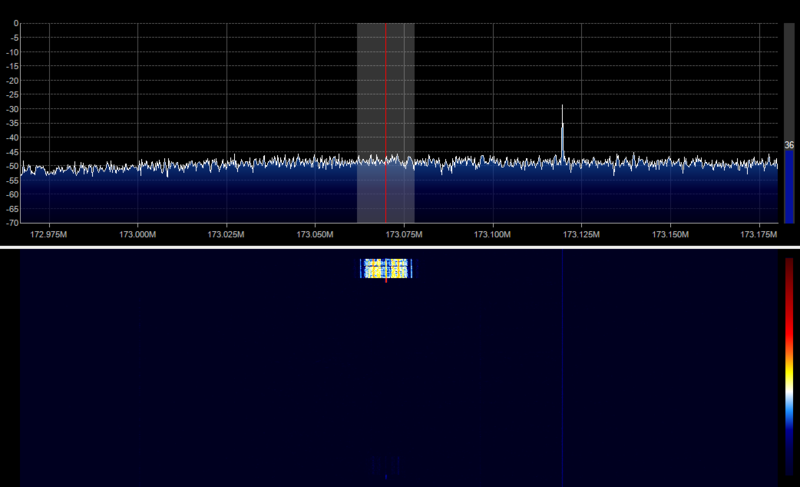Click the -50 dB axis label
This screenshot has width=800, height=487.
(13, 166)
